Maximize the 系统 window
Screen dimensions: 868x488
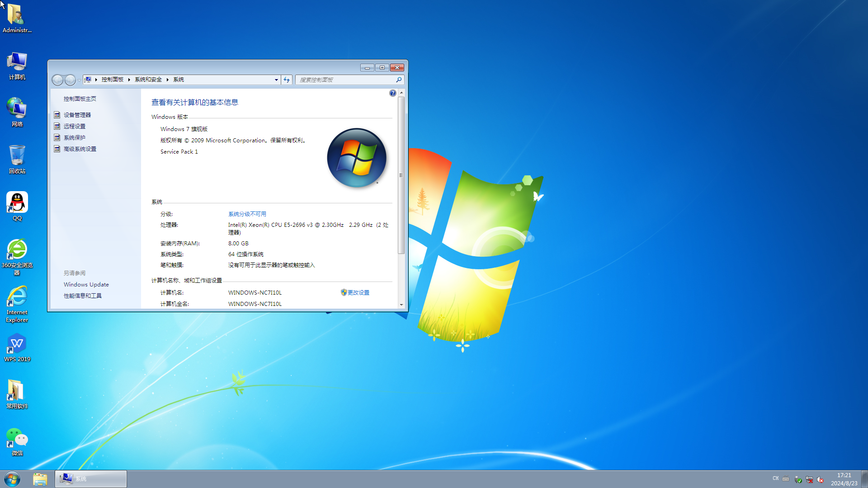click(x=382, y=67)
